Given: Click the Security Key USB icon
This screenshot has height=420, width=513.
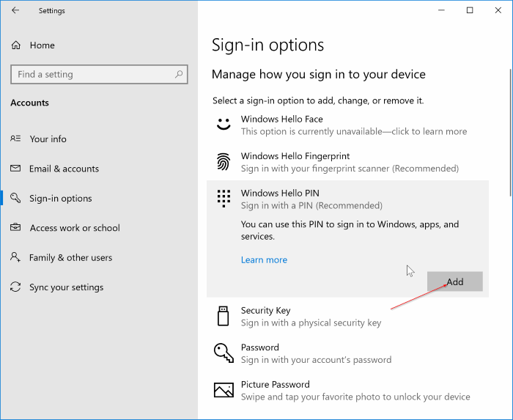Looking at the screenshot, I should pyautogui.click(x=223, y=316).
